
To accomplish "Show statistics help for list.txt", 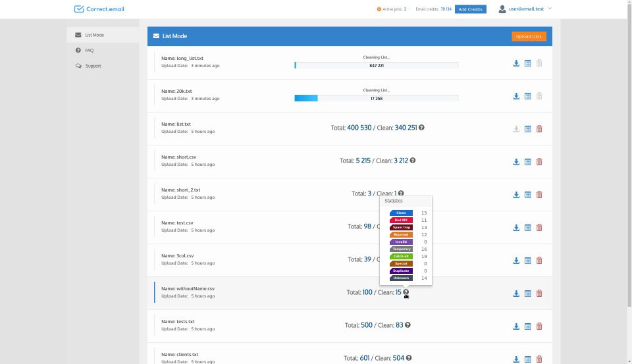I will point(421,128).
